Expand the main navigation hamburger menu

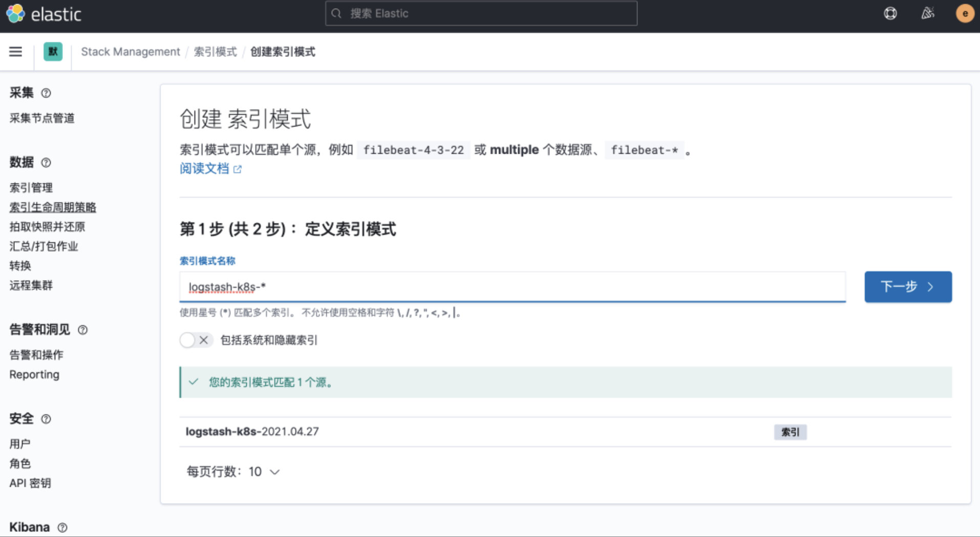click(x=15, y=51)
